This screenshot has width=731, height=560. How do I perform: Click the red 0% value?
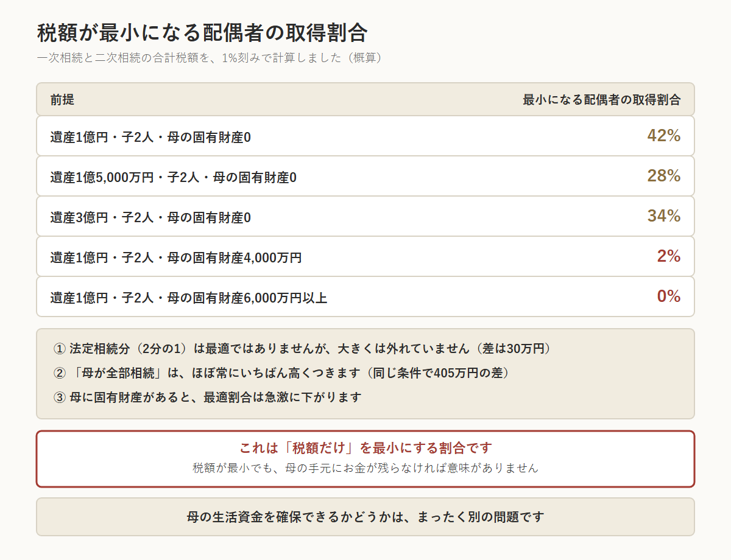[669, 296]
